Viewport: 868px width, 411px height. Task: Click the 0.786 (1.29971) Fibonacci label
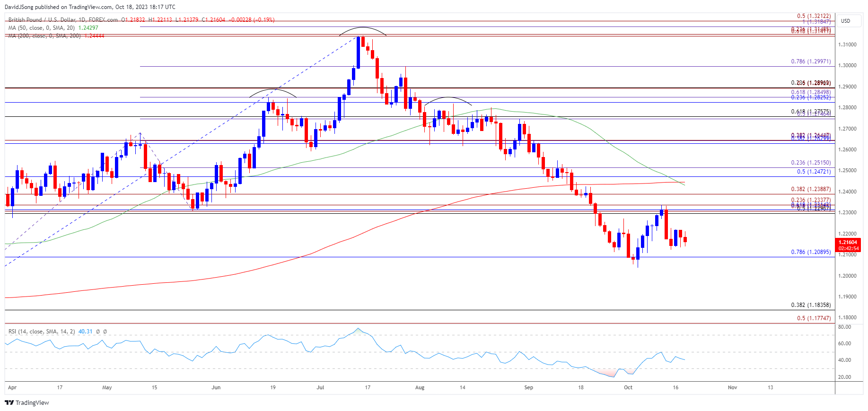(x=811, y=61)
